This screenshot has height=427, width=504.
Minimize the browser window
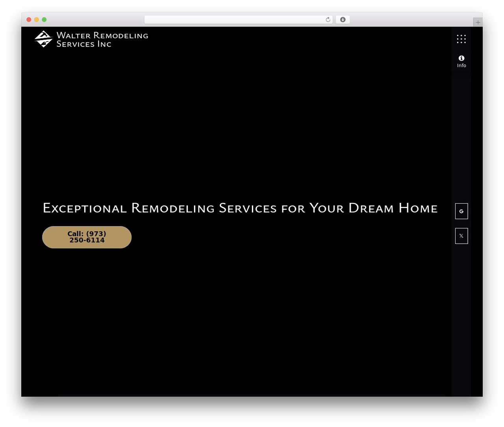click(x=37, y=20)
